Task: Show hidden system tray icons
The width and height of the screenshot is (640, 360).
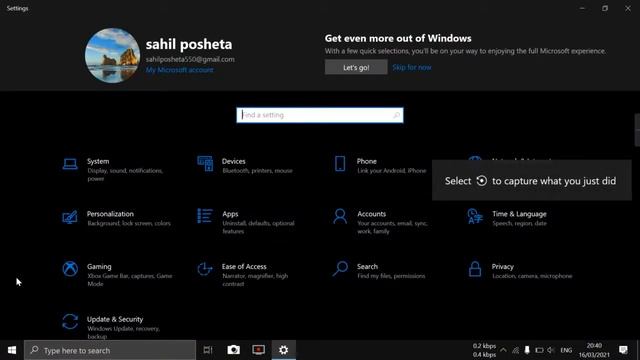Action: [503, 350]
